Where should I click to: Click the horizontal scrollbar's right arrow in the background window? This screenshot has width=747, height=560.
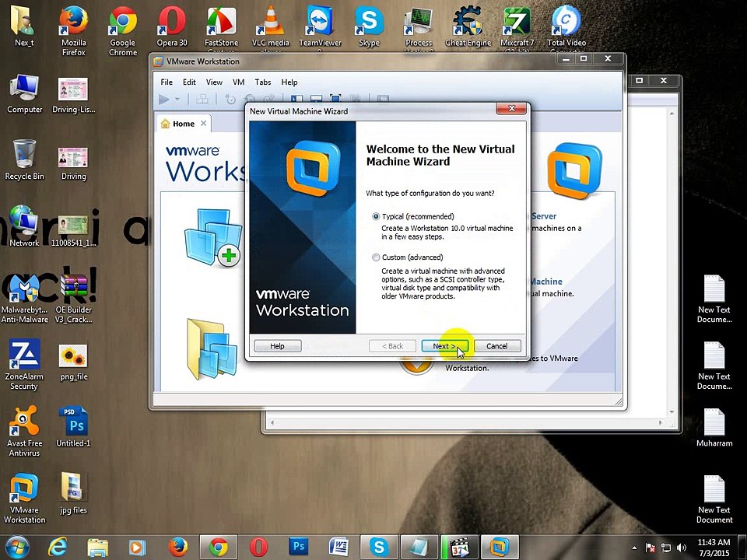(661, 422)
